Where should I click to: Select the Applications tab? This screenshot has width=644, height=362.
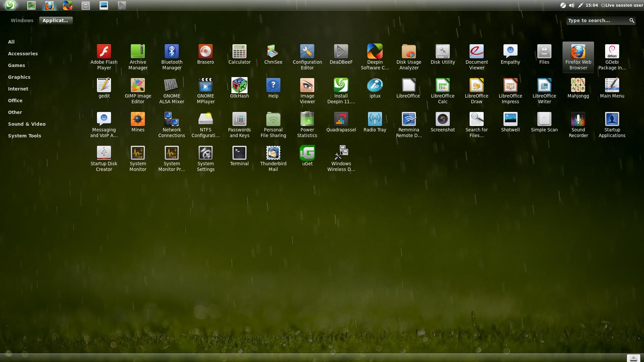pos(56,20)
